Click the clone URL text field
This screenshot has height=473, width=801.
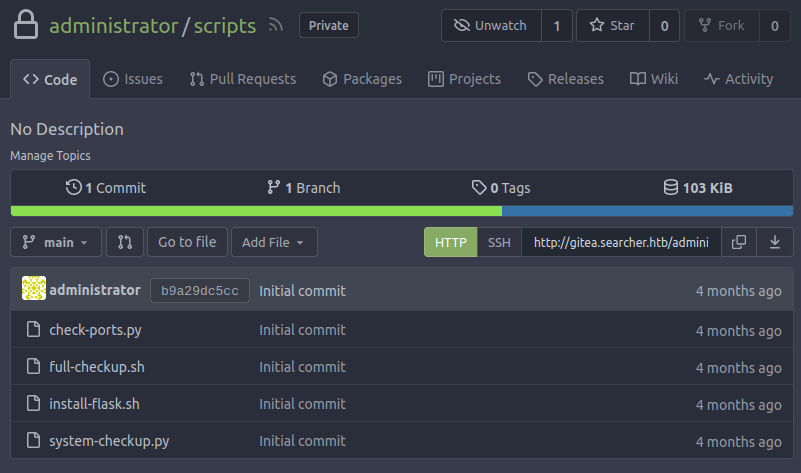pos(620,242)
